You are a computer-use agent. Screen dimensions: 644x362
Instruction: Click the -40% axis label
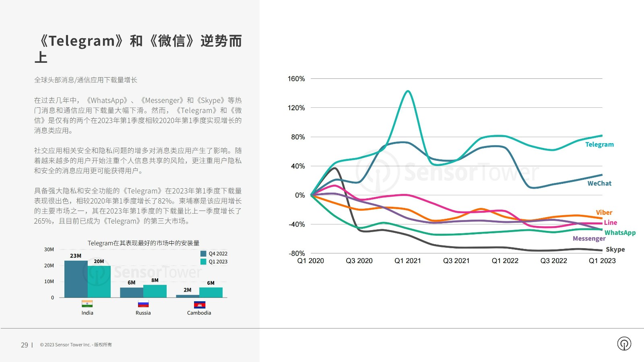[297, 224]
